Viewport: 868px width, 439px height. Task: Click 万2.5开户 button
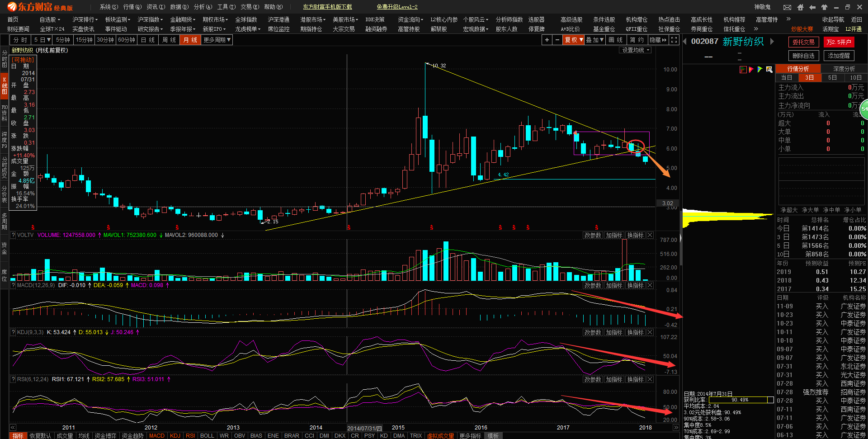coord(839,42)
